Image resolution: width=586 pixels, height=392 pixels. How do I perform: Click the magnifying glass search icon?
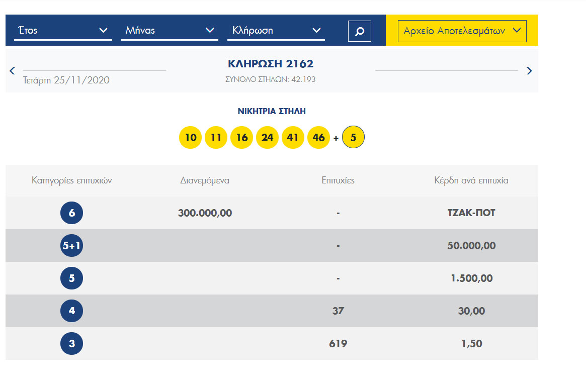coord(359,31)
